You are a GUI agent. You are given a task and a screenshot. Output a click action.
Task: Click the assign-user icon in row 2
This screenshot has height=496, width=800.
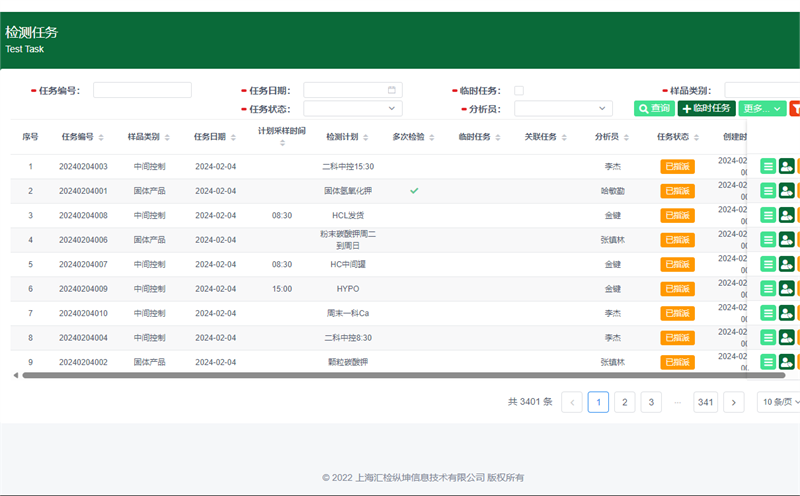[x=786, y=191]
